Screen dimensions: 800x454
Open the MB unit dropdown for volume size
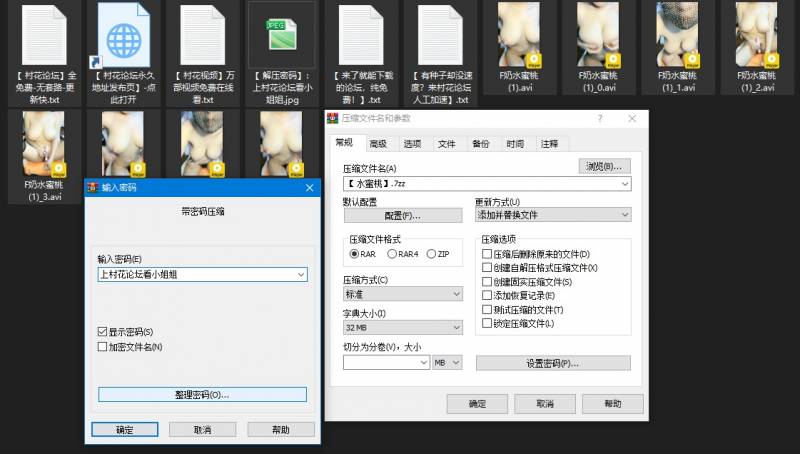coord(447,363)
